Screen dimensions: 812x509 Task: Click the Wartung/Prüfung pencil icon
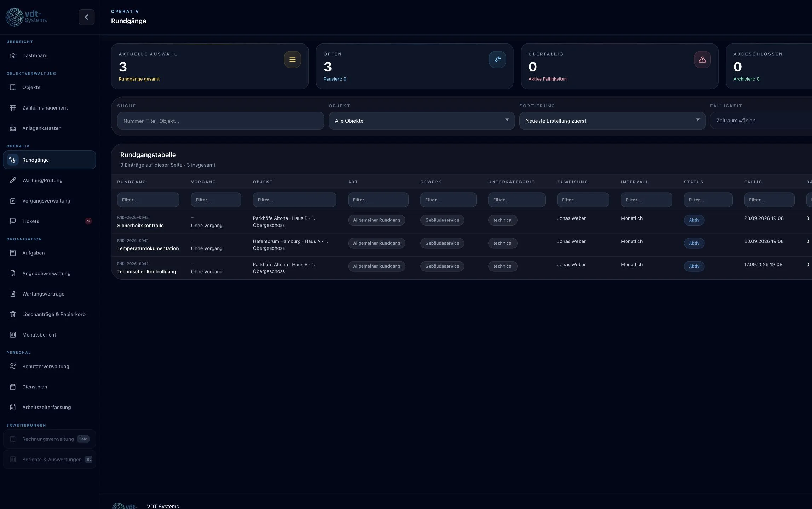pyautogui.click(x=13, y=180)
